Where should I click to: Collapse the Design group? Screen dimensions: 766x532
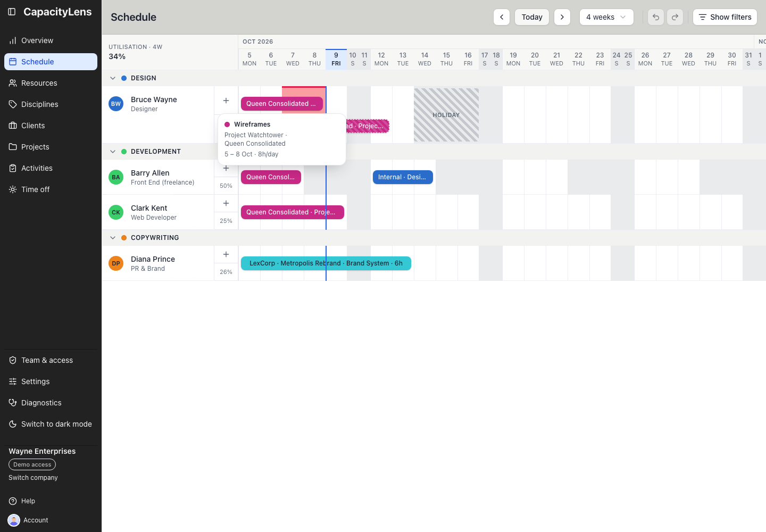click(x=113, y=78)
